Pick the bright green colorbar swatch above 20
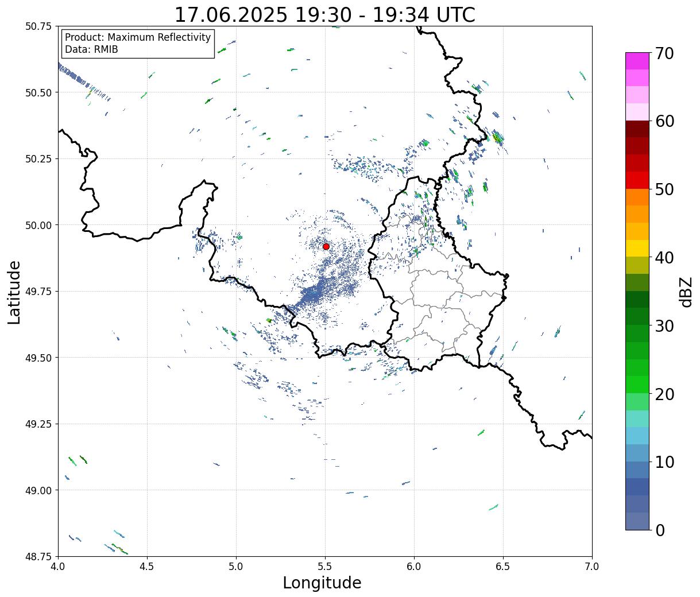The height and width of the screenshot is (597, 700). 637,385
